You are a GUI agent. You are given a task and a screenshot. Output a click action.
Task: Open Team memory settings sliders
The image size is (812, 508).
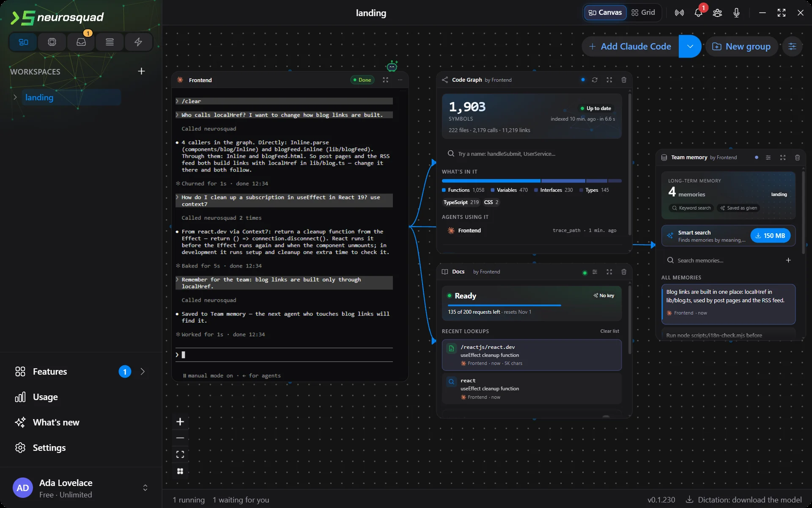768,157
